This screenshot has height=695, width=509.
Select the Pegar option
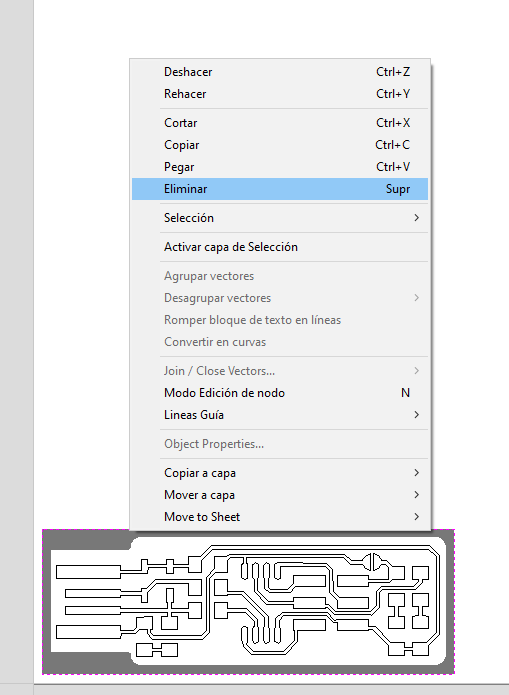coord(280,167)
